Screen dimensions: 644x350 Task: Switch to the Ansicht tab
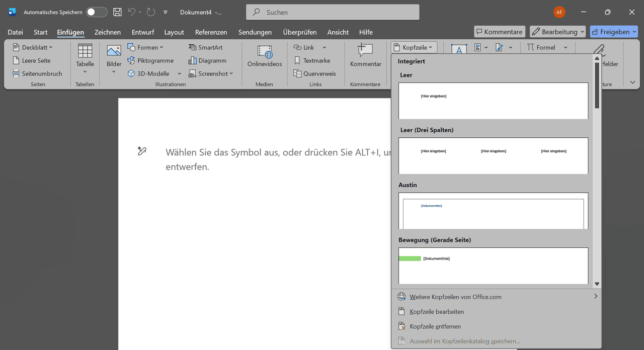pos(338,32)
